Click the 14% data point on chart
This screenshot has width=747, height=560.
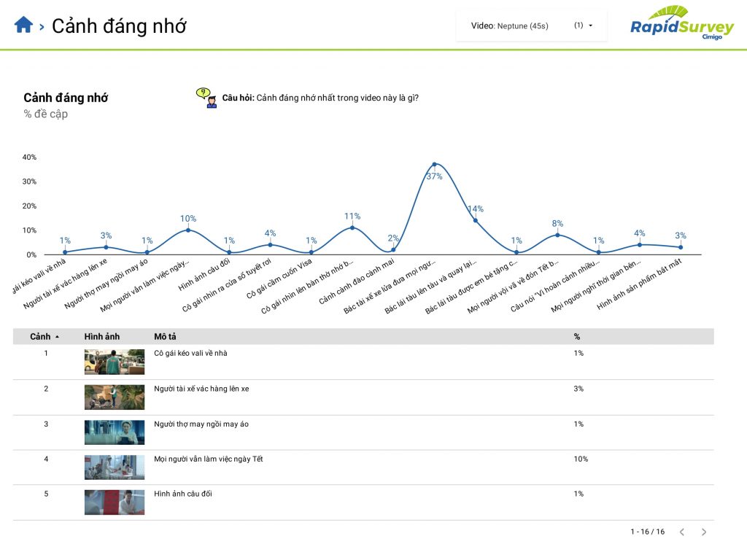point(476,220)
